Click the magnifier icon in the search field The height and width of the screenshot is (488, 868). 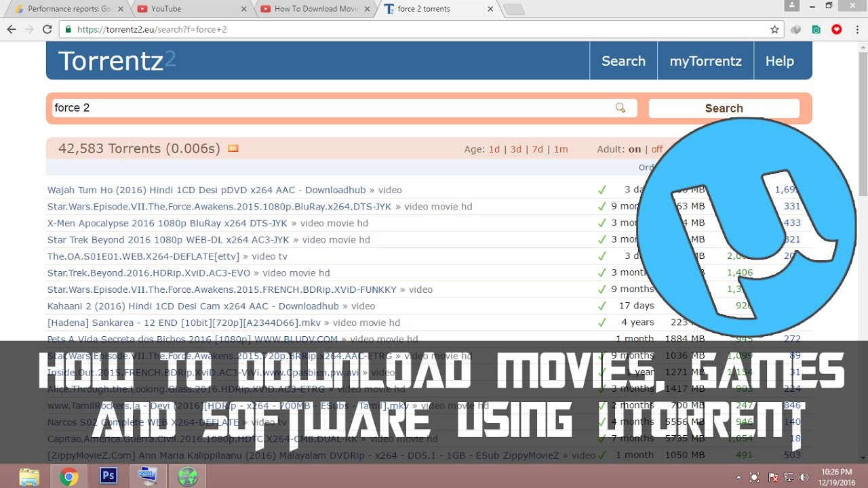(x=620, y=108)
